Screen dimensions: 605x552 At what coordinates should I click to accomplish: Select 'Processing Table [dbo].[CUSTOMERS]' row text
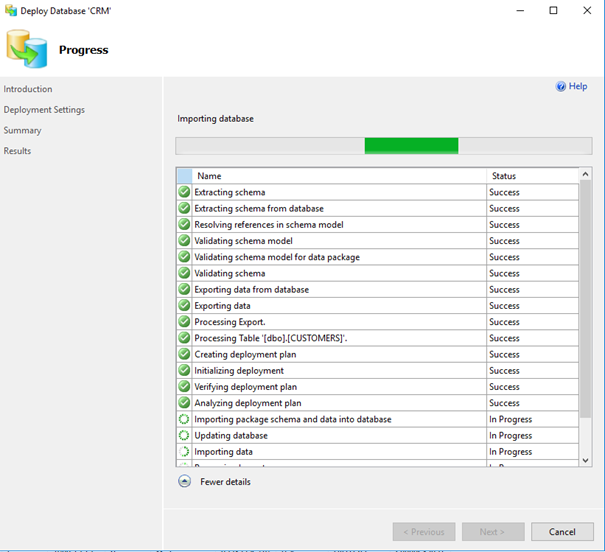(271, 338)
